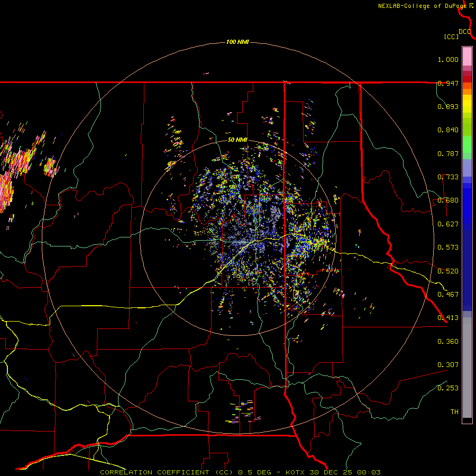Screen dimensions: 476x476
Task: Click the 0.840 legend value
Action: (448, 130)
